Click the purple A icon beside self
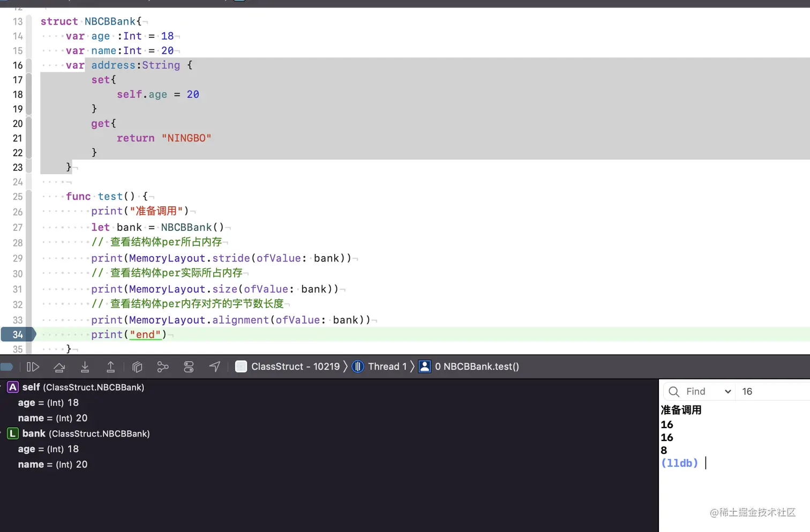This screenshot has height=532, width=810. point(13,387)
